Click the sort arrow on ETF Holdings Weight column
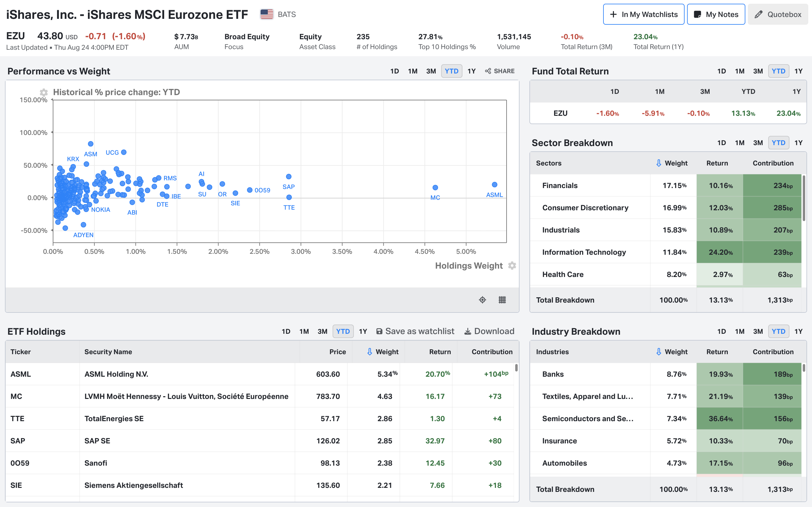Viewport: 812px width, 507px height. coord(370,352)
